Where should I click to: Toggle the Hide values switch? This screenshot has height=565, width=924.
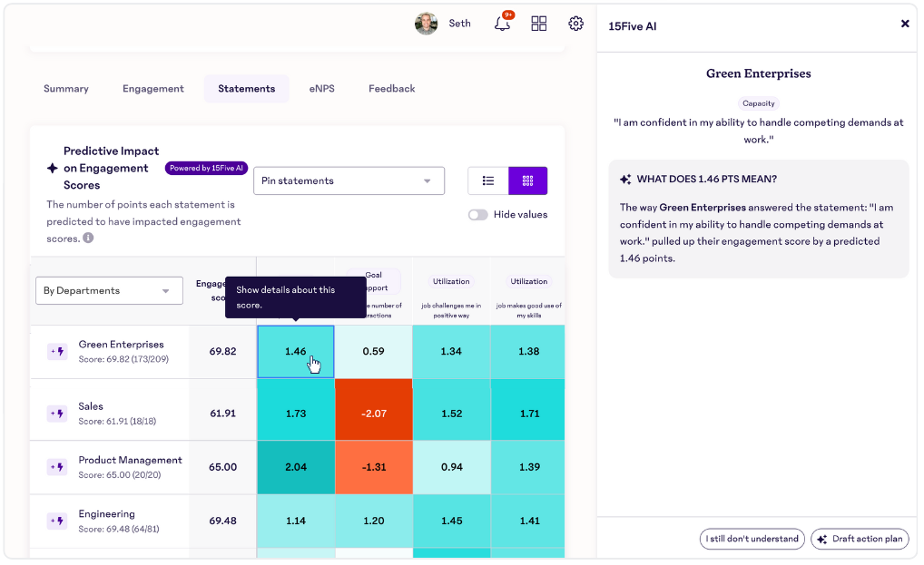tap(478, 215)
